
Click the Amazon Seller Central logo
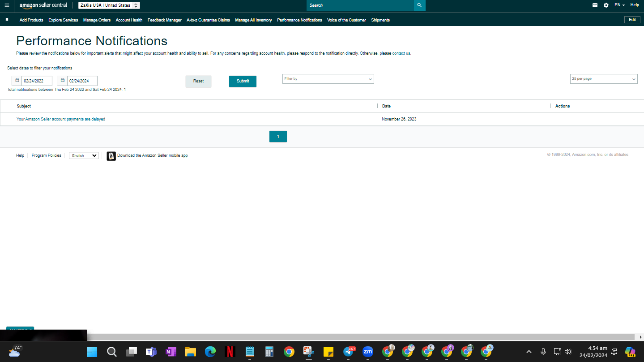(43, 5)
